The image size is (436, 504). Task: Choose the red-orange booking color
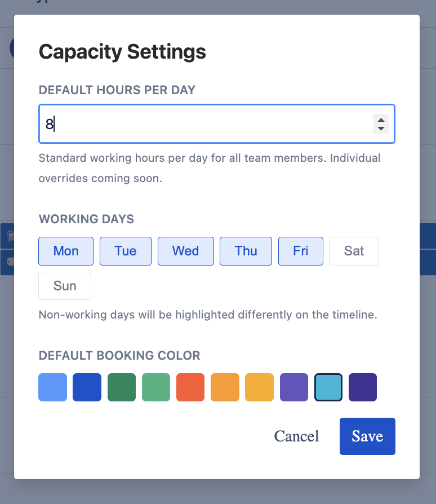tap(190, 387)
